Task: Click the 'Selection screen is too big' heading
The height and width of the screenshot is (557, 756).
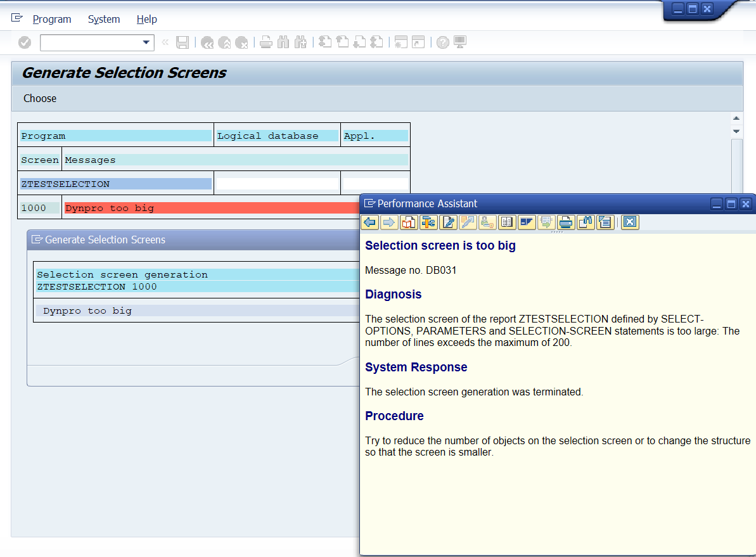Action: pyautogui.click(x=440, y=245)
